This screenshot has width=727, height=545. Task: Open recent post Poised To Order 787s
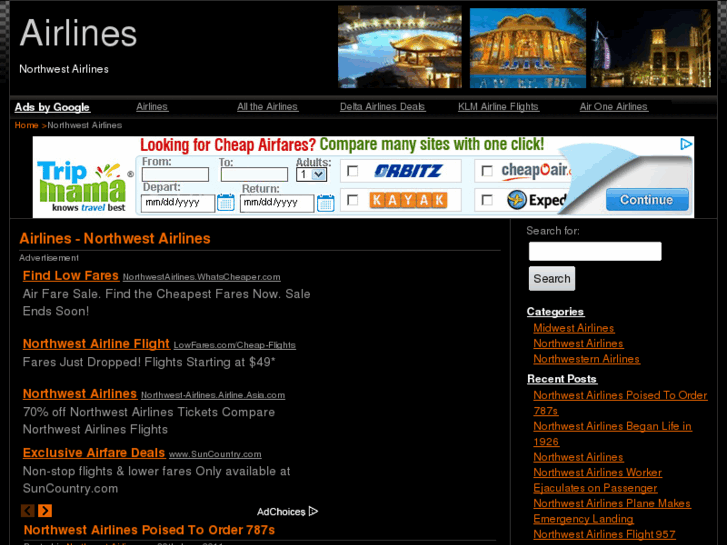point(620,403)
